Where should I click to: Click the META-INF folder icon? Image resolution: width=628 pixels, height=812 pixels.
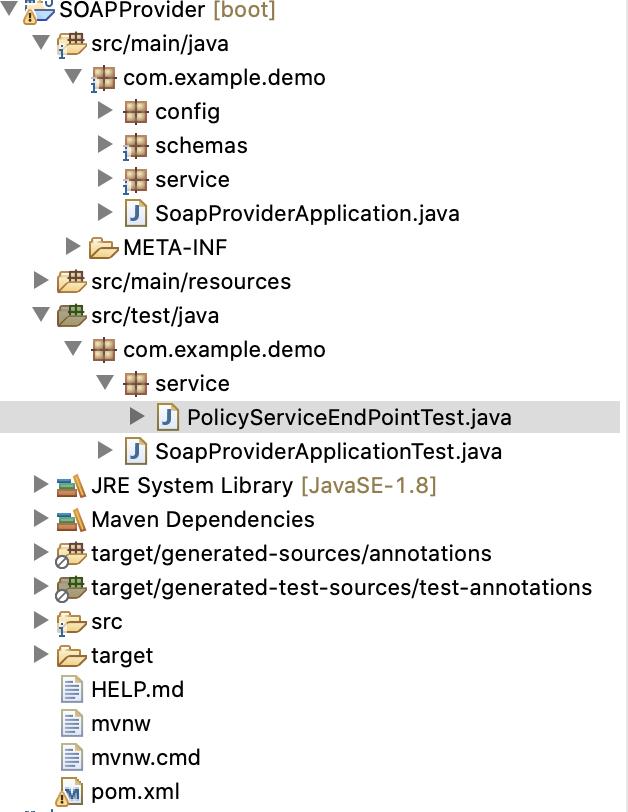(x=102, y=248)
